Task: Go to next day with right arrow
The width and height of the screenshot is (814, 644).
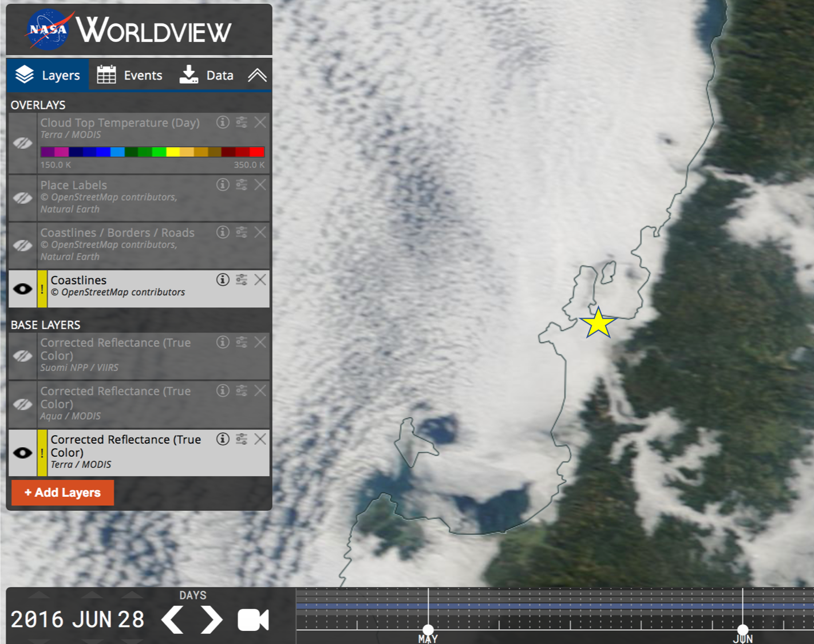Action: [x=211, y=620]
